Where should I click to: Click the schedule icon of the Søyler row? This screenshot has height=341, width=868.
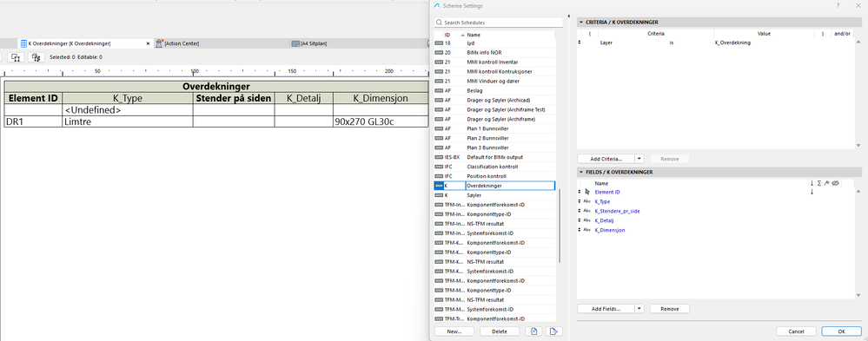pyautogui.click(x=439, y=195)
